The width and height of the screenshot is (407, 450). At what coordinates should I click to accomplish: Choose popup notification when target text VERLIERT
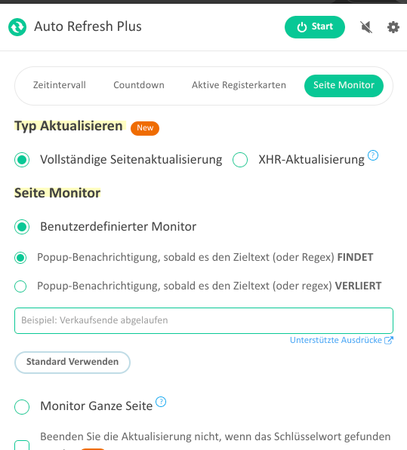coord(20,286)
